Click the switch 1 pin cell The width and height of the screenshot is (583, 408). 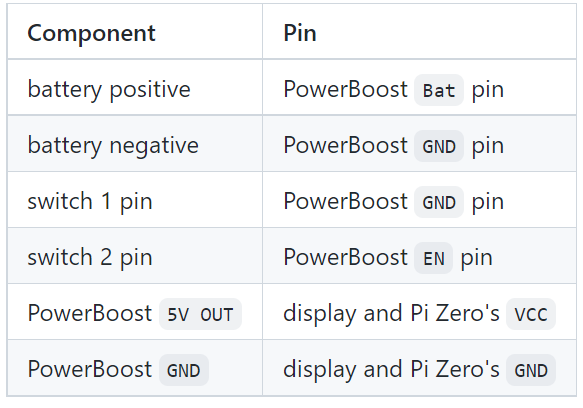click(135, 200)
